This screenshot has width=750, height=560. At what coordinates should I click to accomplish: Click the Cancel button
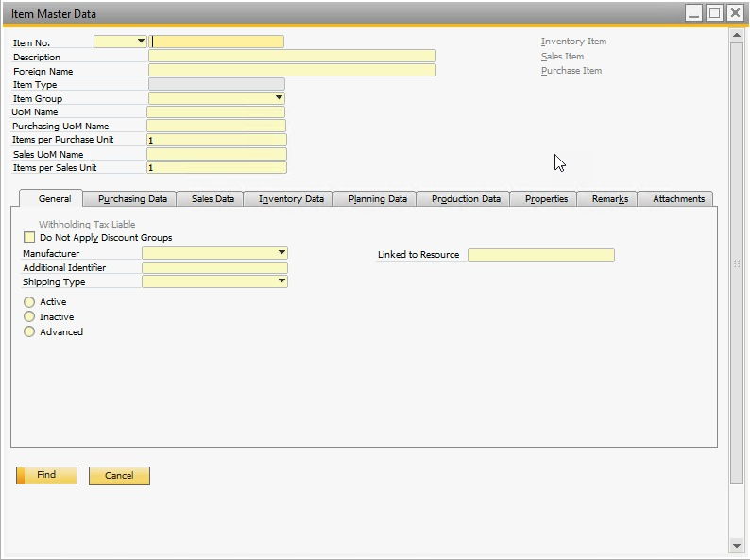click(119, 475)
